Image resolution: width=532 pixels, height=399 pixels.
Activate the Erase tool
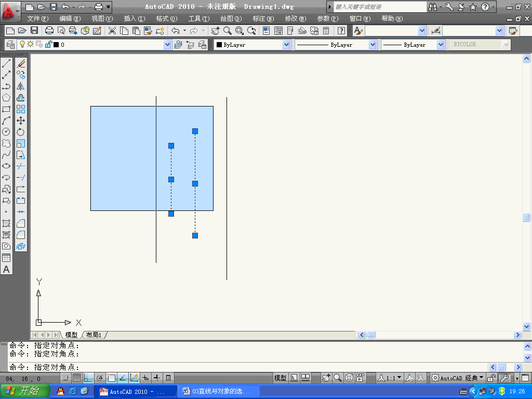tap(21, 63)
